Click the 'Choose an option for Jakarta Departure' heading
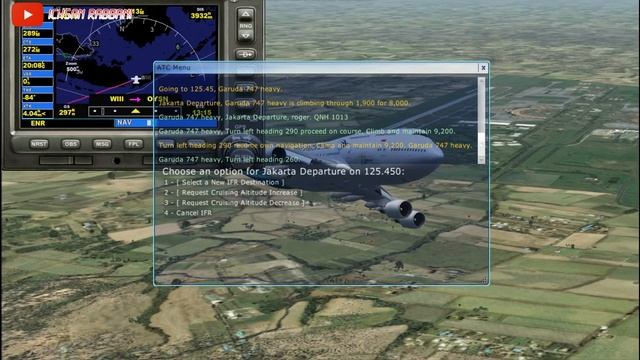Viewport: 640px width, 360px height. (x=283, y=171)
